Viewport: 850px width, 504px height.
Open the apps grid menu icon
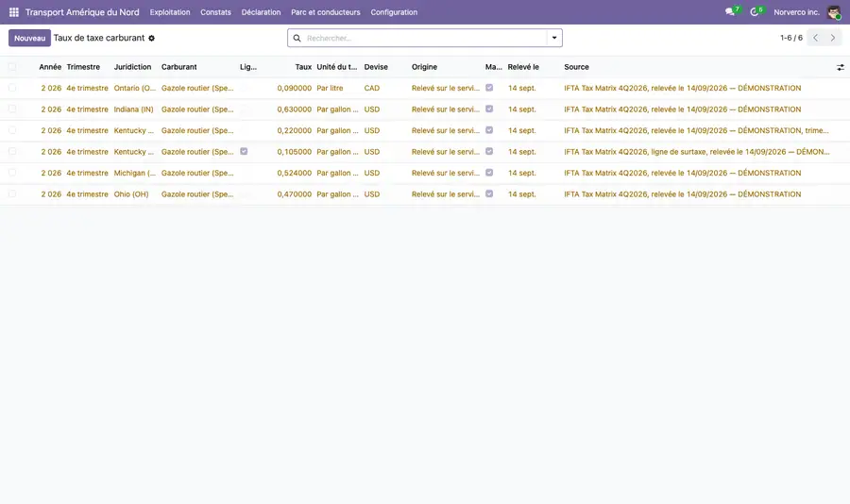coord(13,12)
